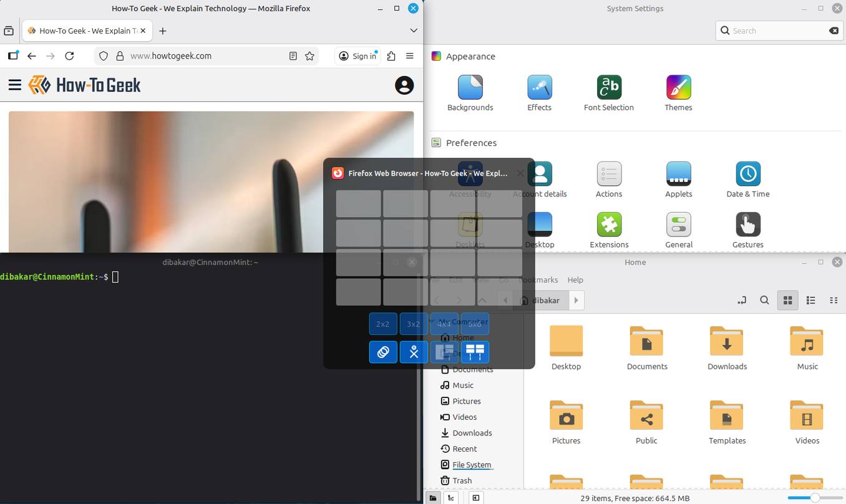Select the How-To Geek browser tab
The image size is (846, 504).
point(87,31)
